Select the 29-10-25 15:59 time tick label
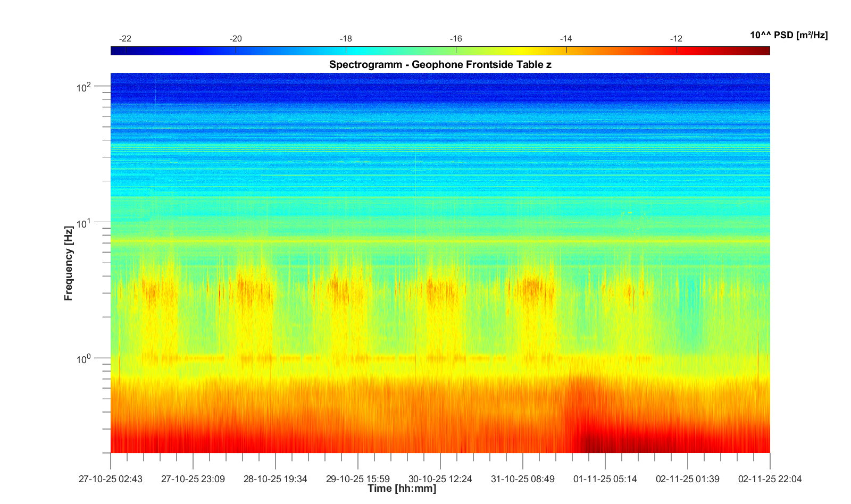851x504 pixels. click(358, 479)
